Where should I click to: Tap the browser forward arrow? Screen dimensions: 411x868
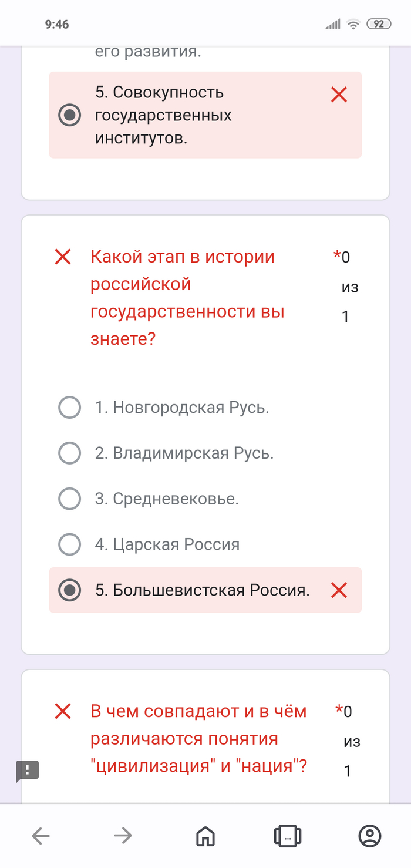click(x=123, y=835)
